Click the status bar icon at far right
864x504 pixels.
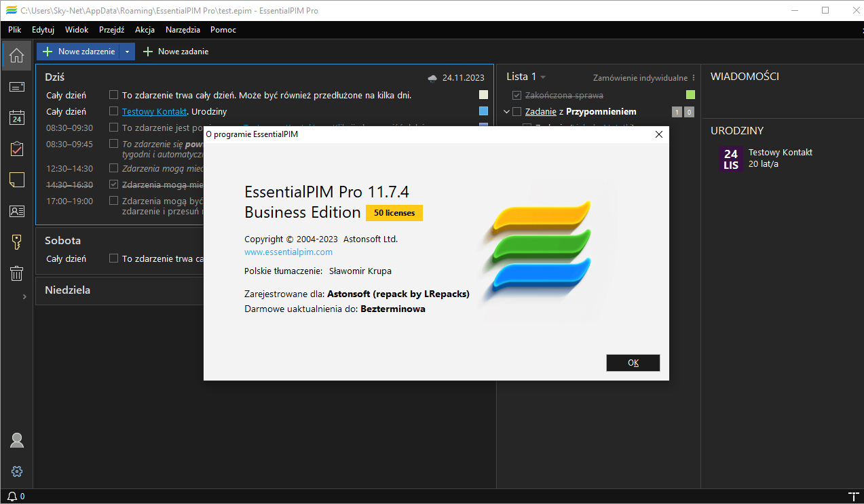tap(853, 497)
